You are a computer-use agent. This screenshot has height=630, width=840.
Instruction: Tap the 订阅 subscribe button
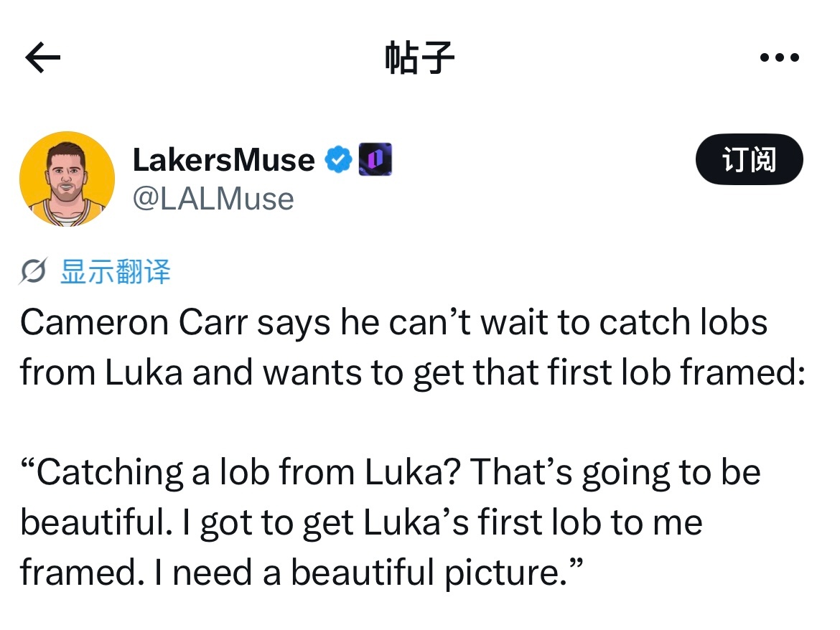(749, 159)
